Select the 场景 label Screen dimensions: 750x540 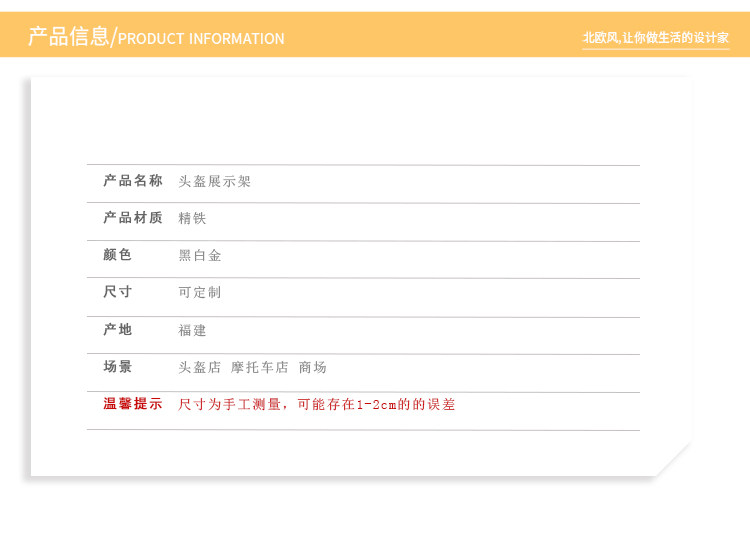pos(118,367)
